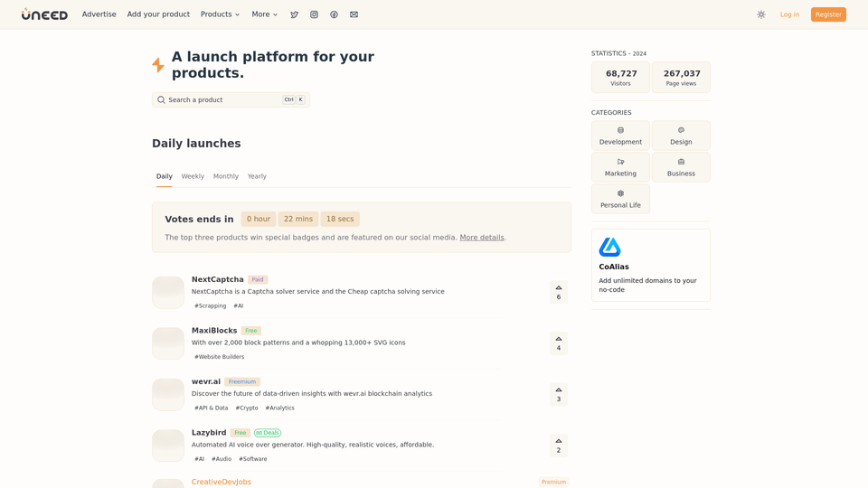
Task: Open the NextCaptcha product thumbnail
Action: tap(168, 292)
